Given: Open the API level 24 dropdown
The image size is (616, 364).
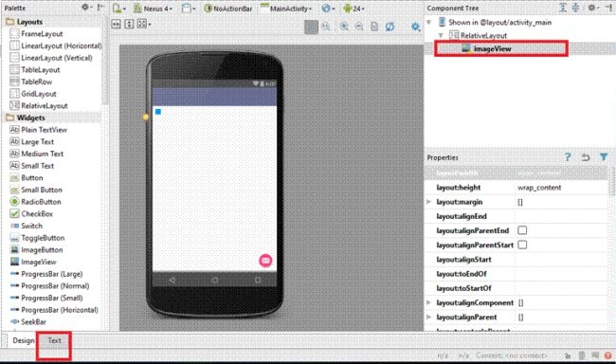Looking at the screenshot, I should 354,9.
